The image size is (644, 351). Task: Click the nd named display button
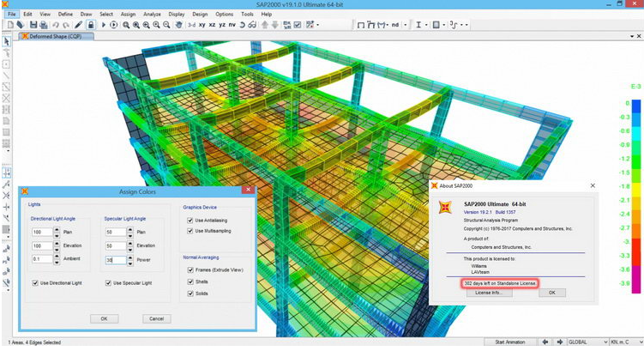tap(395, 25)
